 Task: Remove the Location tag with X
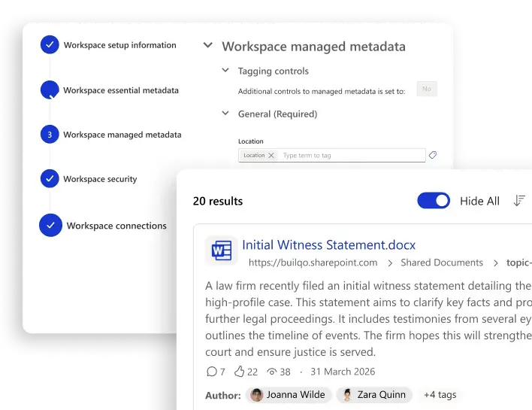[271, 156]
